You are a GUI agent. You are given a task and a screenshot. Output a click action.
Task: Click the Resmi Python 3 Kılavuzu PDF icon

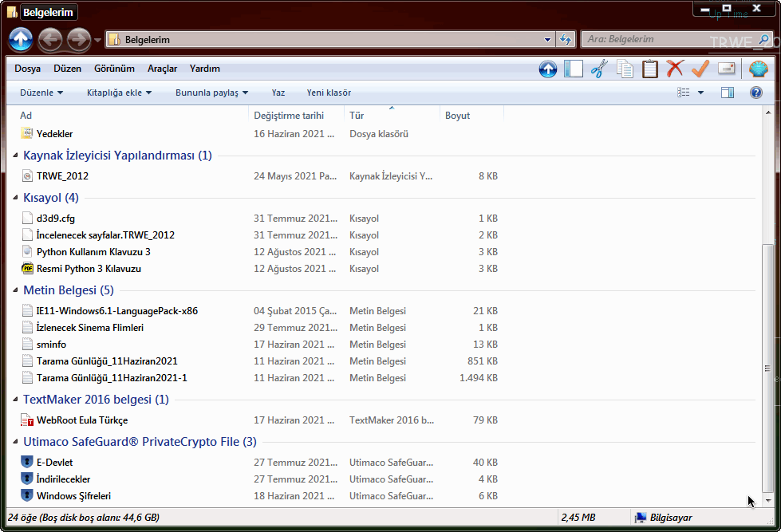tap(27, 269)
